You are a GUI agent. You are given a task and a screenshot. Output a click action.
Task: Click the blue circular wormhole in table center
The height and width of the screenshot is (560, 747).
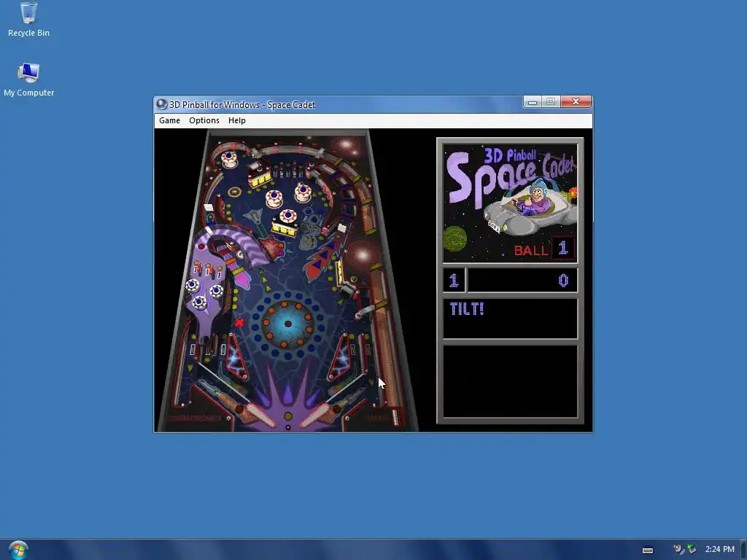coord(287,324)
